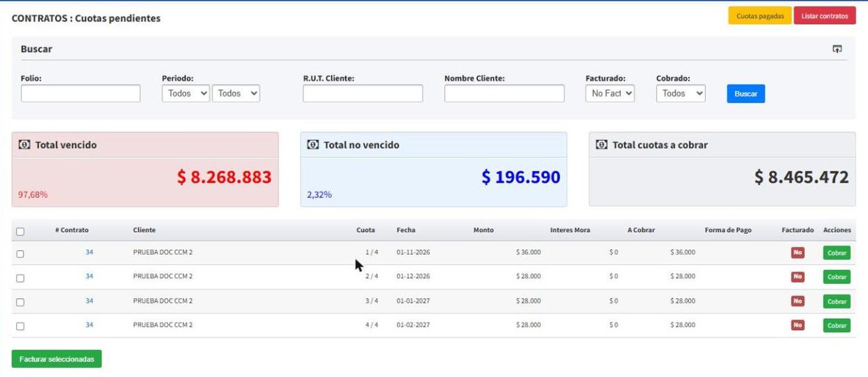Click the blue Buscar button
The image size is (868, 377).
tap(745, 94)
